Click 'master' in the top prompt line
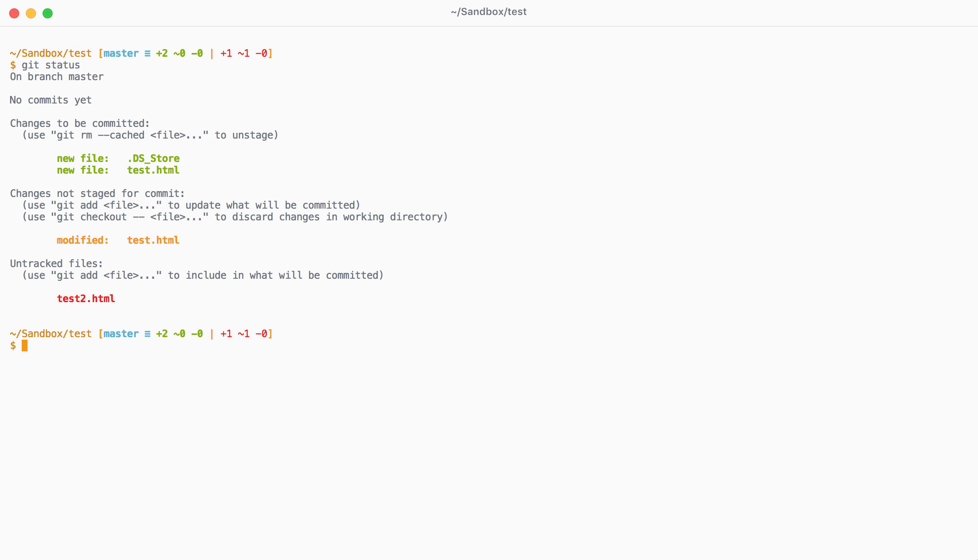The width and height of the screenshot is (978, 560). click(x=121, y=53)
